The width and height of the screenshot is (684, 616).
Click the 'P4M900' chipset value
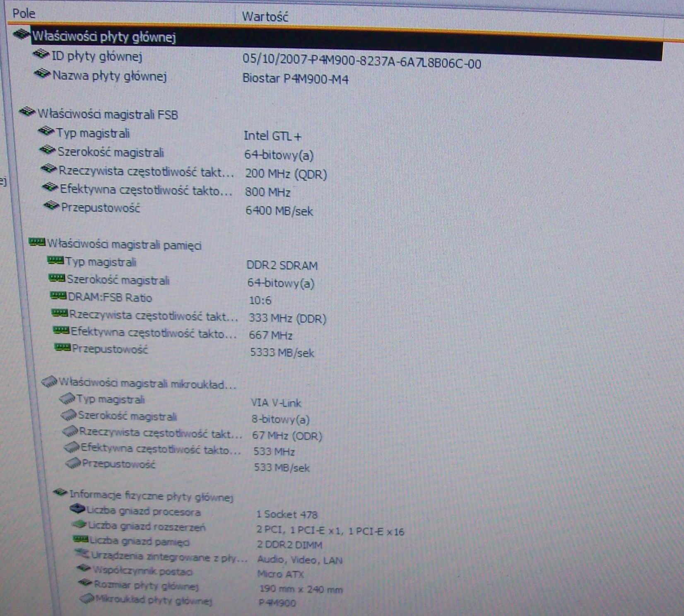(277, 603)
